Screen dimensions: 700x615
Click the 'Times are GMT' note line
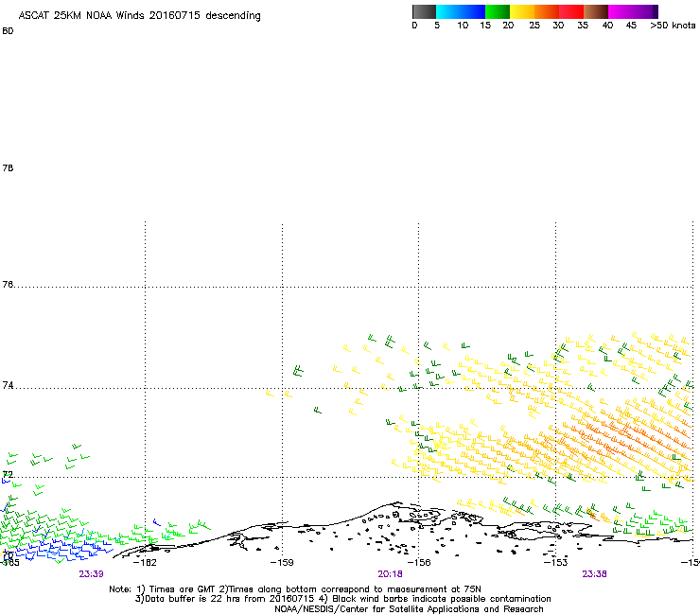295,589
